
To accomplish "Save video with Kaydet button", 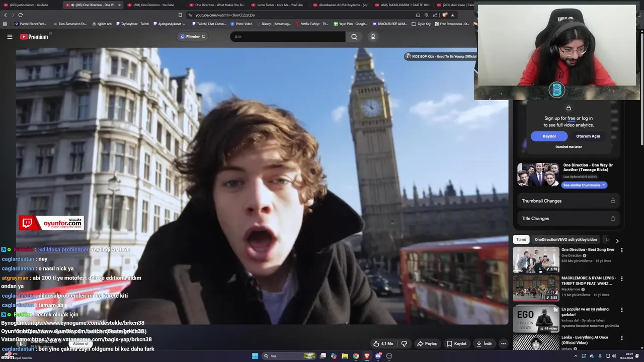I will pyautogui.click(x=456, y=344).
